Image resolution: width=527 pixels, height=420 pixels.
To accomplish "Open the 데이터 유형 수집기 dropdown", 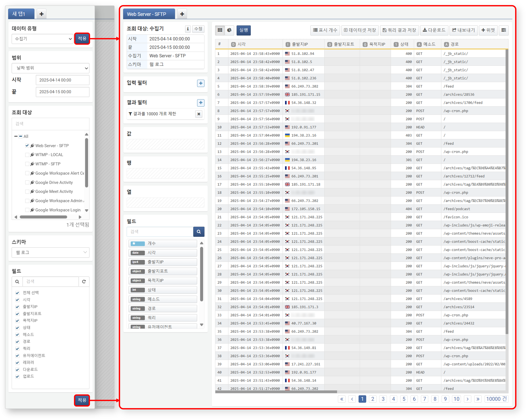I will (x=42, y=39).
